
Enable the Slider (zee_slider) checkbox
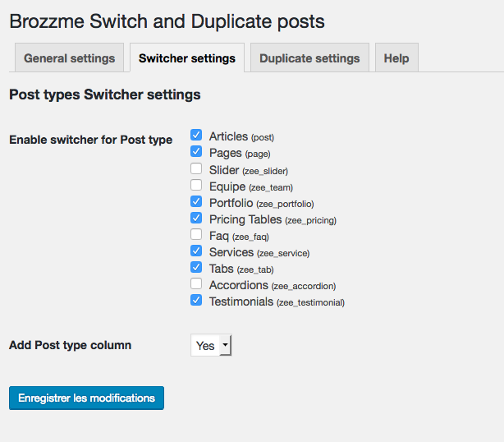[196, 168]
